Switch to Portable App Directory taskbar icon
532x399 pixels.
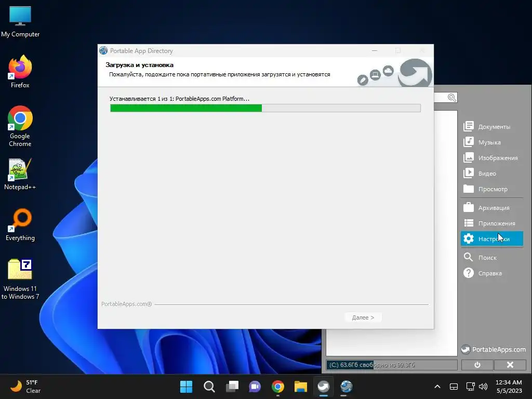tap(347, 387)
